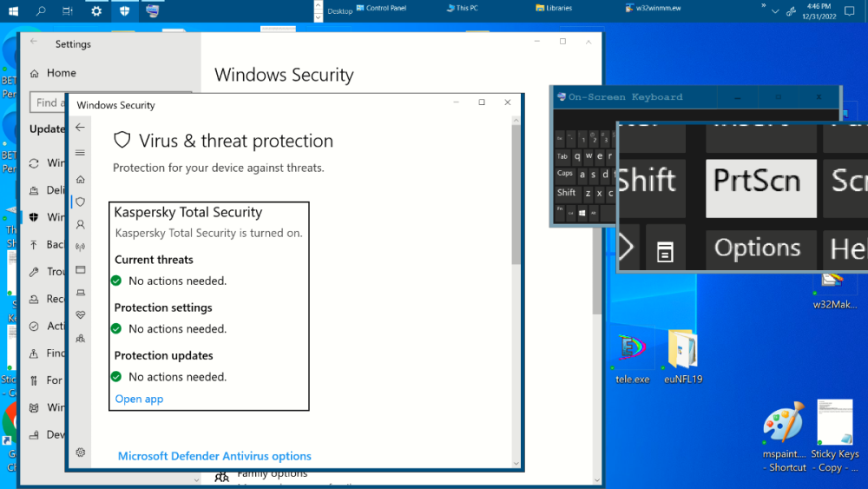Go to Home in Settings window
This screenshot has height=489, width=868.
pyautogui.click(x=53, y=73)
